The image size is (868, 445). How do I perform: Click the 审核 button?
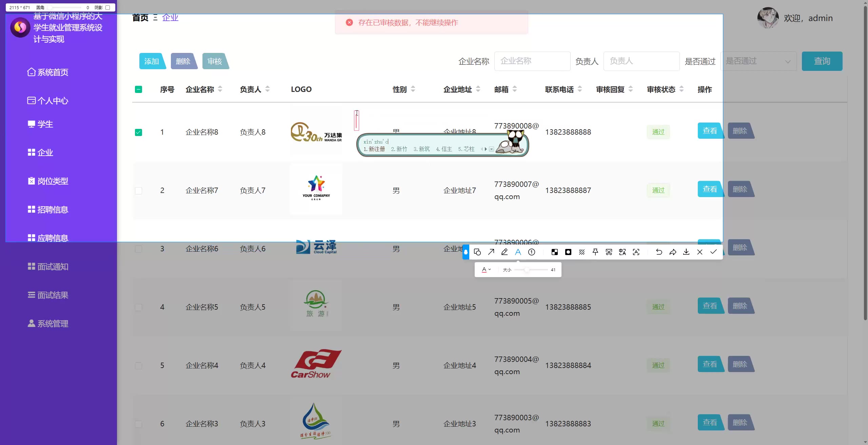pos(214,61)
